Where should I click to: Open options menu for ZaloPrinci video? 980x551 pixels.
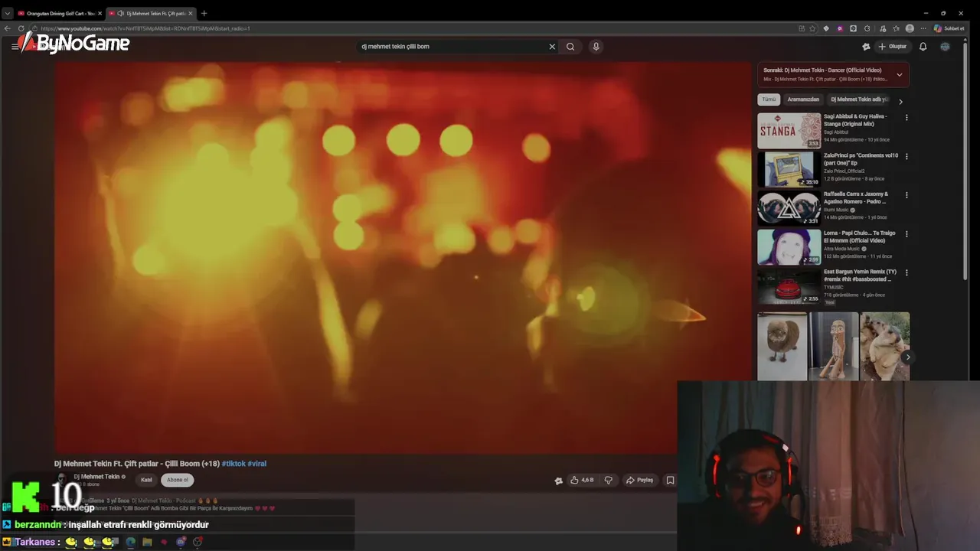[x=906, y=156]
